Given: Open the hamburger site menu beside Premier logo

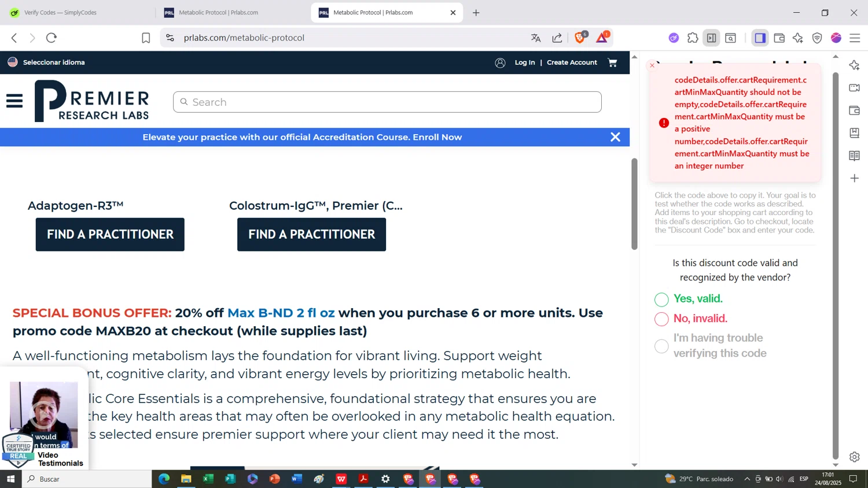Looking at the screenshot, I should (x=14, y=101).
